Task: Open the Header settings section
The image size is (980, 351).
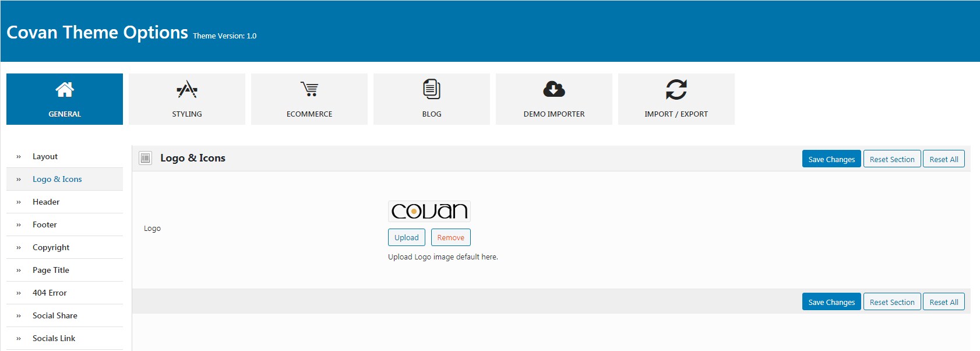Action: click(x=65, y=202)
